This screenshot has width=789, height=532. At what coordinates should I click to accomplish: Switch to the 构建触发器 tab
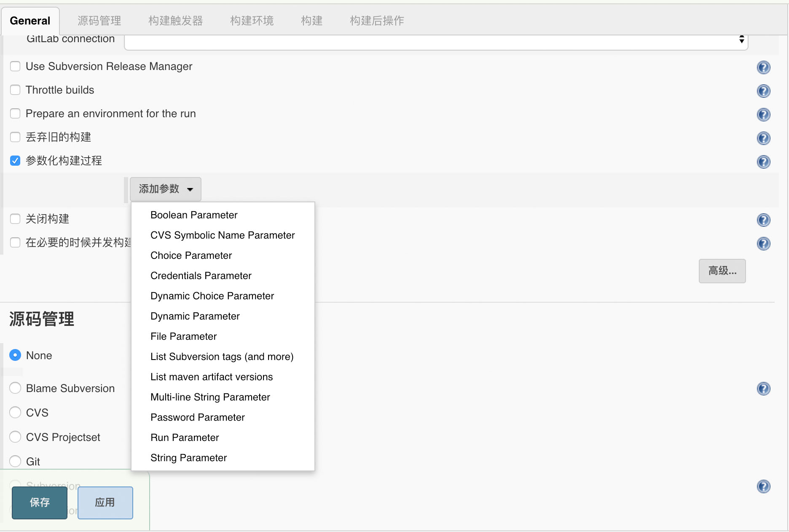175,21
